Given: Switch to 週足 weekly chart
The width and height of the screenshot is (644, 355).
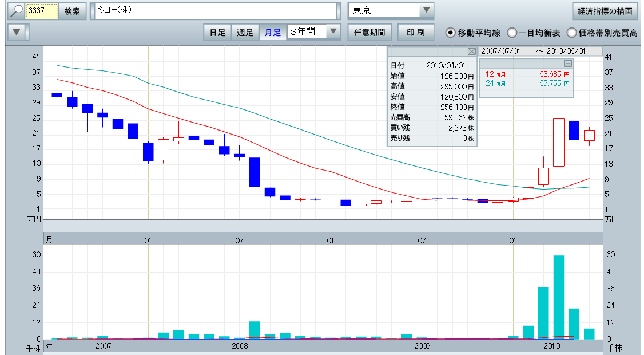Looking at the screenshot, I should pos(245,33).
